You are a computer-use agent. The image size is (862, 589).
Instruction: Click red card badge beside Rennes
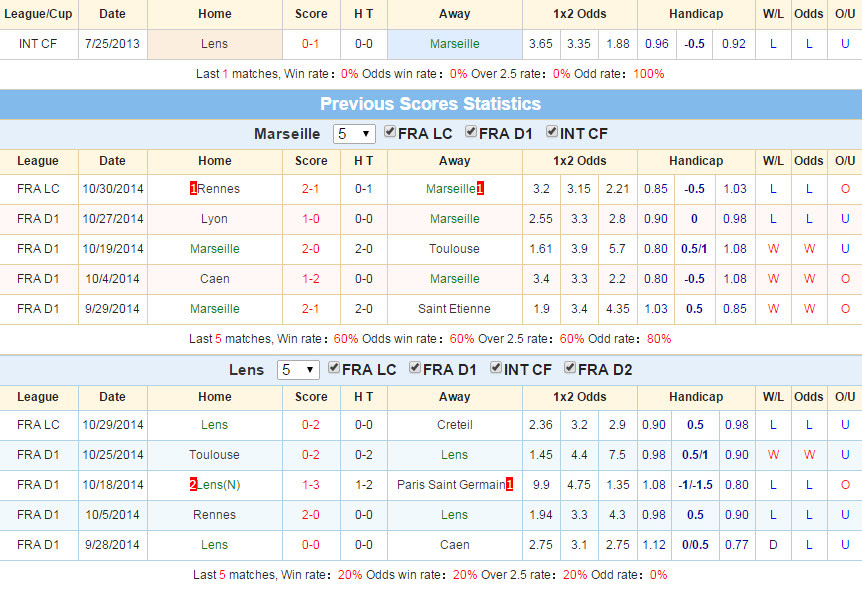coord(193,189)
